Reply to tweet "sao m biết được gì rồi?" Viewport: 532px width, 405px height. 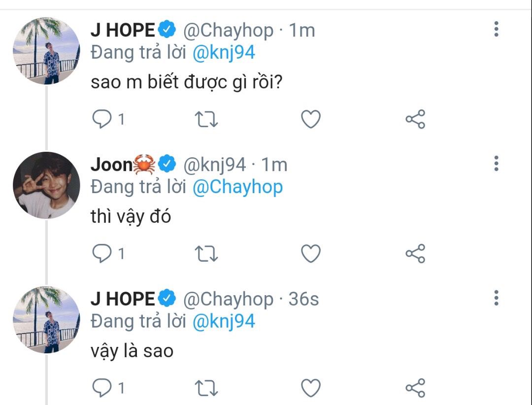102,119
